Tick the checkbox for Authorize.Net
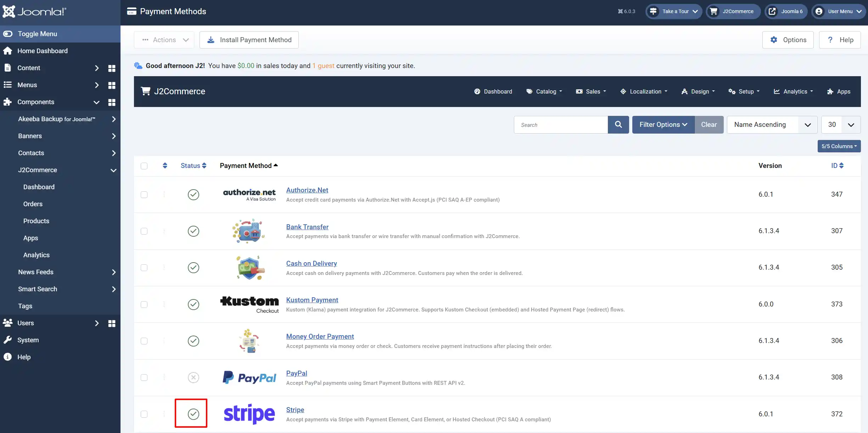868x433 pixels. 144,195
